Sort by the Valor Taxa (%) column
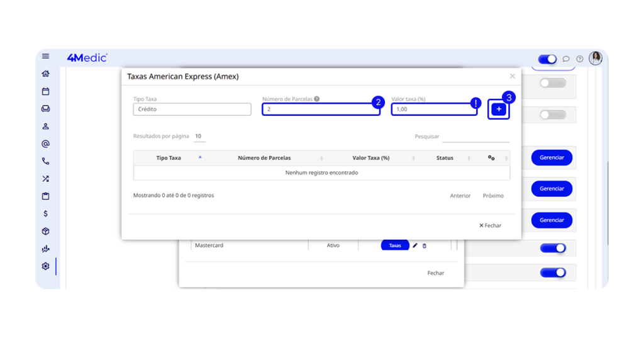The image size is (644, 338). coord(370,158)
